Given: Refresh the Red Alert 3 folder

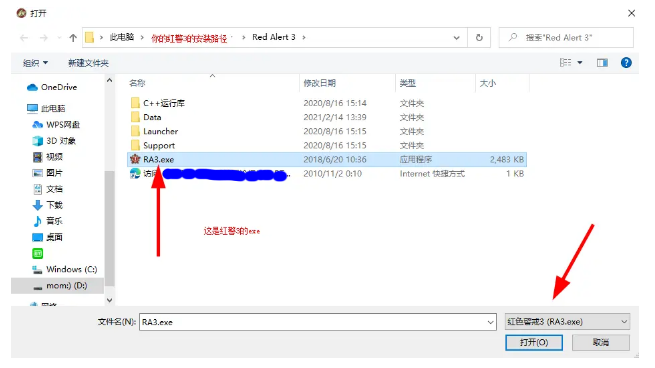Looking at the screenshot, I should [479, 38].
